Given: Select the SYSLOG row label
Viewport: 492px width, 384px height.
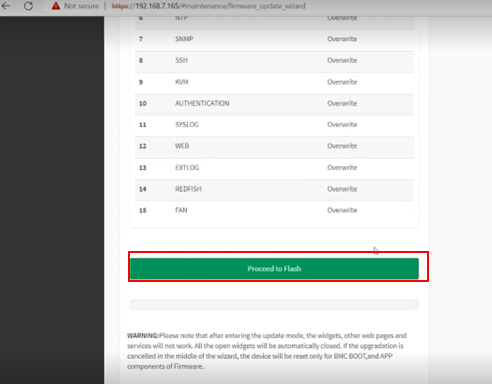Looking at the screenshot, I should click(x=187, y=125).
